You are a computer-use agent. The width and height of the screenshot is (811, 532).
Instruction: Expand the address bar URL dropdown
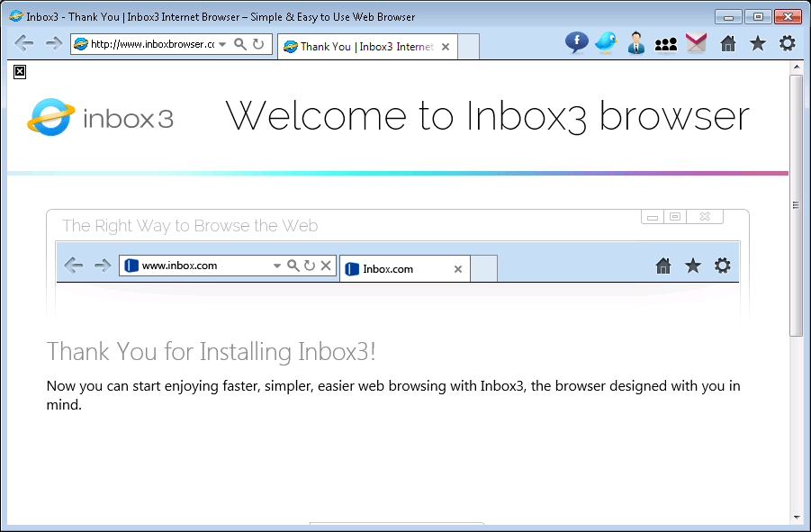(x=222, y=44)
